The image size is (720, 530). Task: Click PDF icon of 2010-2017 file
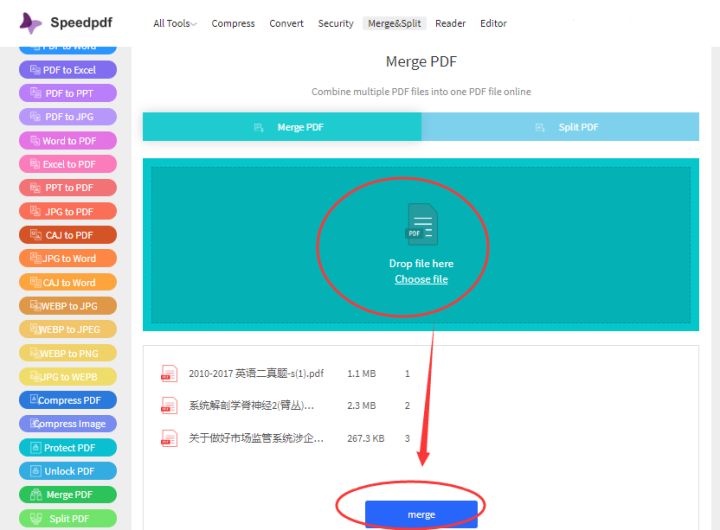click(169, 373)
